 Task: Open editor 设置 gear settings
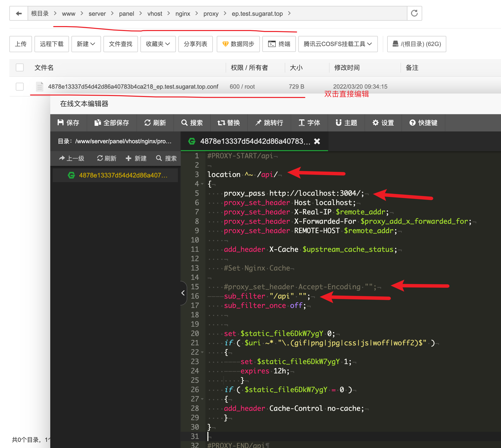383,123
